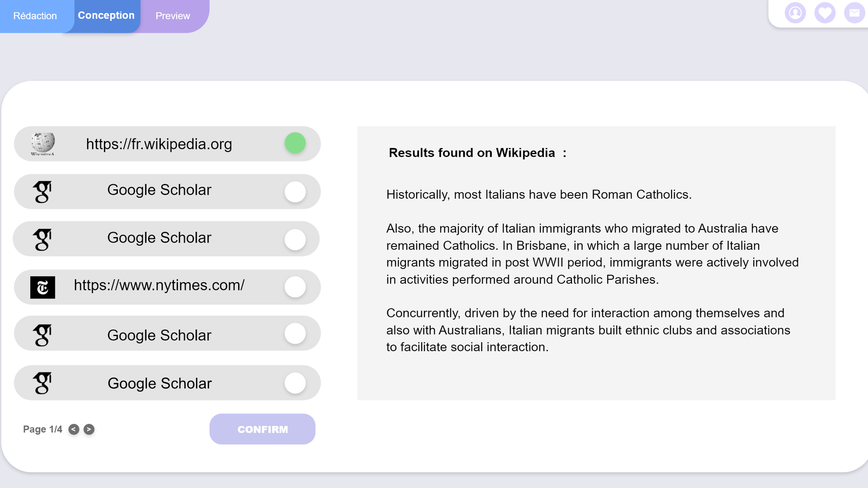
Task: Select the https://www.nytimes.com/ source label
Action: click(x=159, y=285)
